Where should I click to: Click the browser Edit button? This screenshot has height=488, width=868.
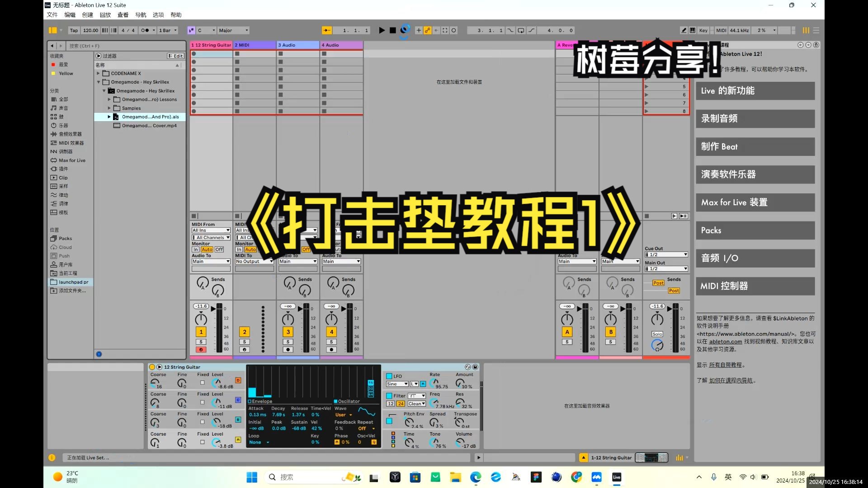point(175,56)
